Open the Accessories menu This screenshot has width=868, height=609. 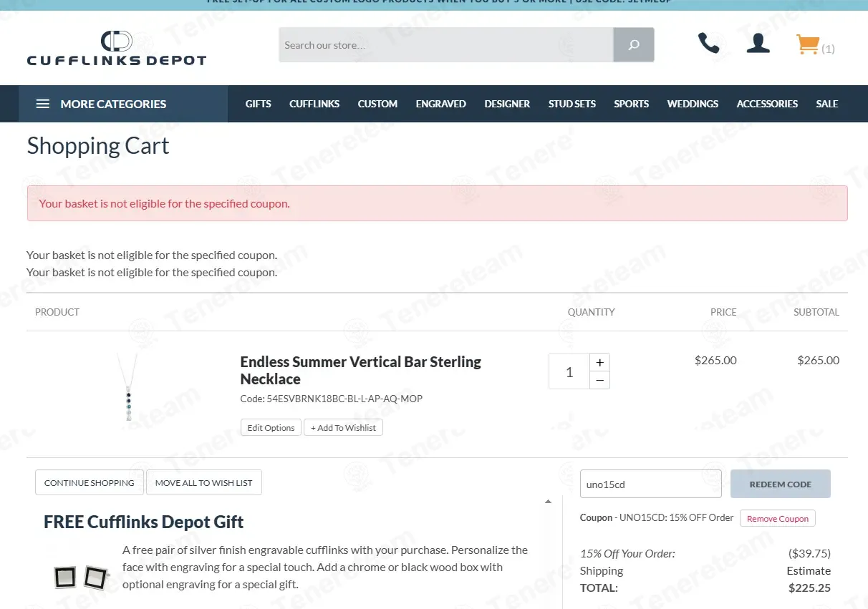click(767, 104)
